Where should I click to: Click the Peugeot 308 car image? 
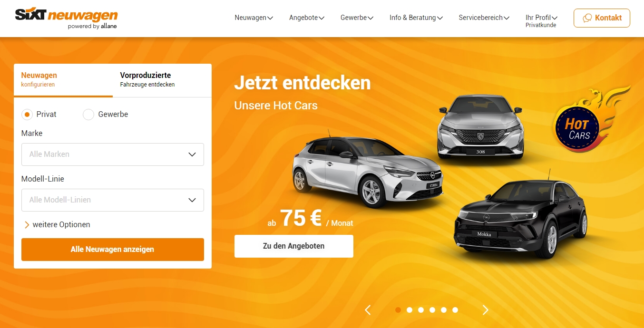tap(480, 126)
